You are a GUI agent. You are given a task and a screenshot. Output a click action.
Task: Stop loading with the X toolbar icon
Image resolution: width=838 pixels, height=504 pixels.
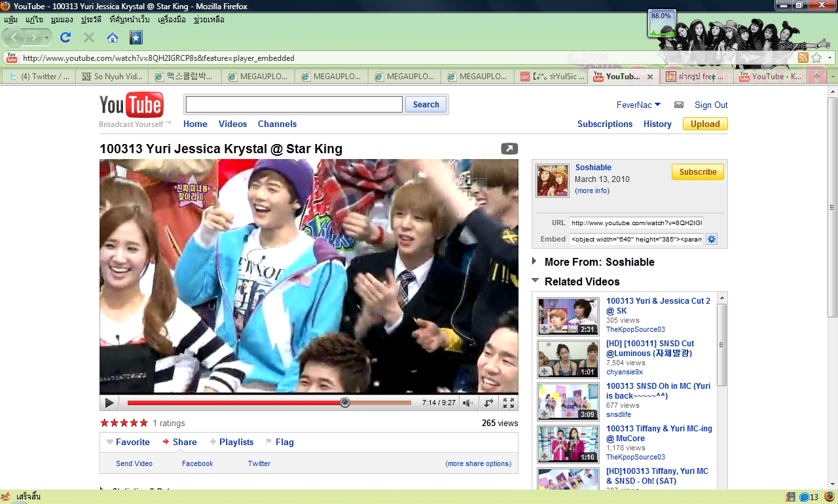89,37
